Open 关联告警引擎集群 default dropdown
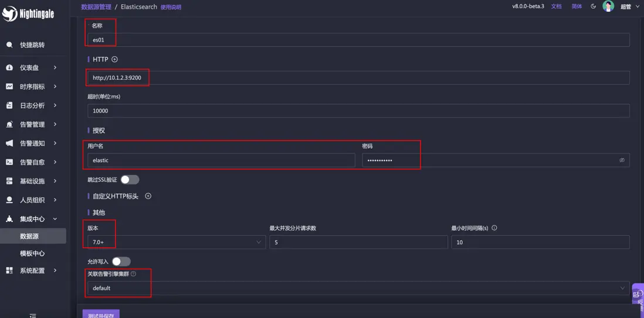 click(358, 288)
